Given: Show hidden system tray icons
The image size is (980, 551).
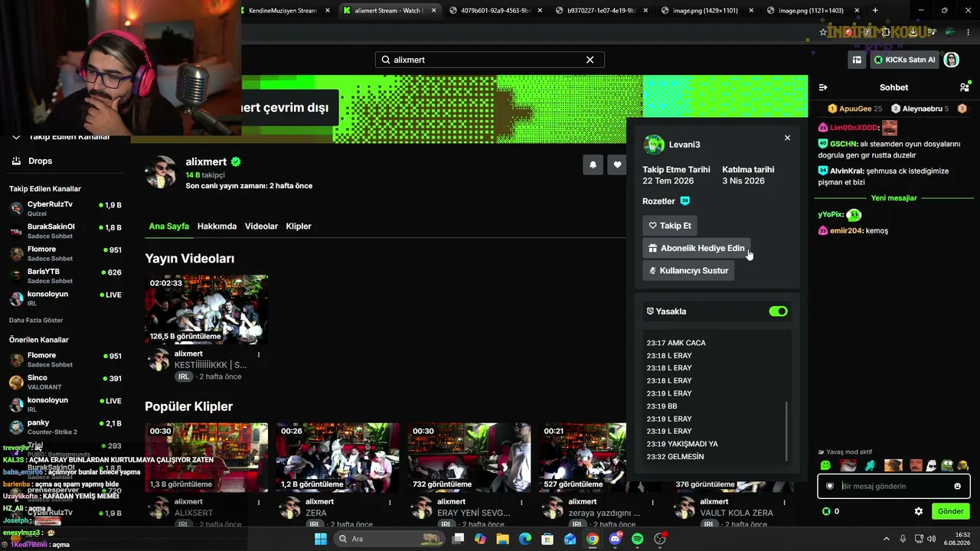Looking at the screenshot, I should [x=887, y=539].
